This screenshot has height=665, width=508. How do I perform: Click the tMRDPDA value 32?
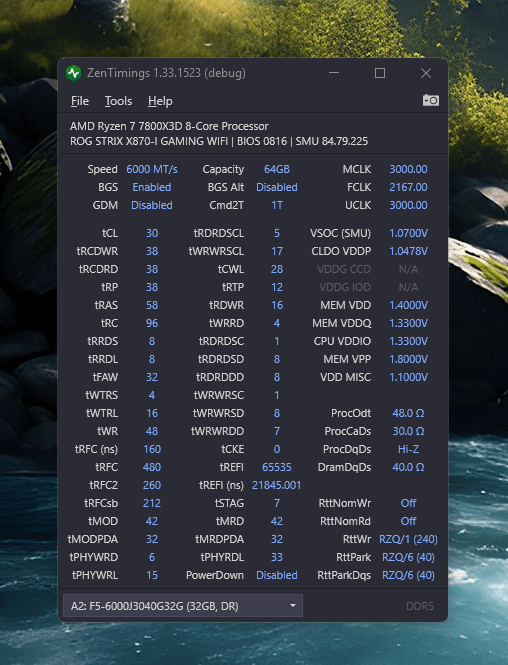tap(277, 539)
